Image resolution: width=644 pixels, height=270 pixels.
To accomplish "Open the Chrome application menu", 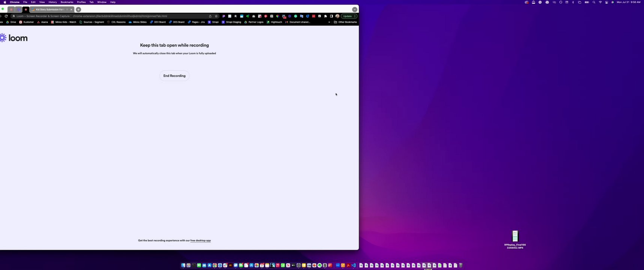I will click(15, 2).
